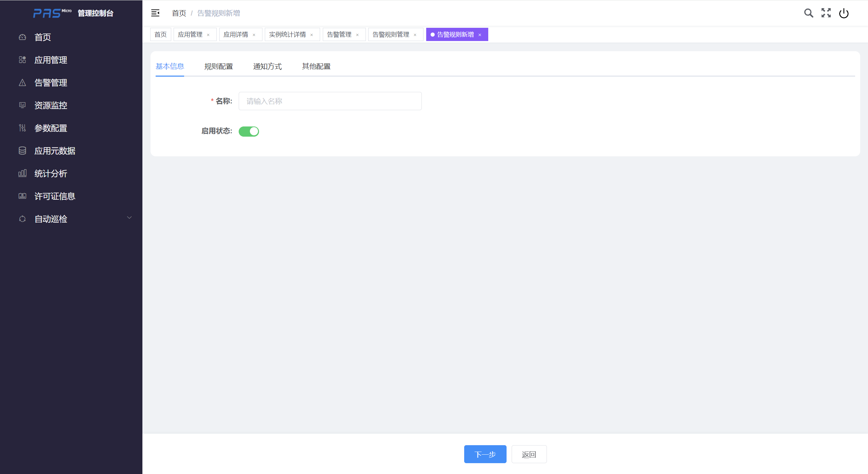The width and height of the screenshot is (868, 474).
Task: Disable the 启用状态 switch
Action: 249,131
